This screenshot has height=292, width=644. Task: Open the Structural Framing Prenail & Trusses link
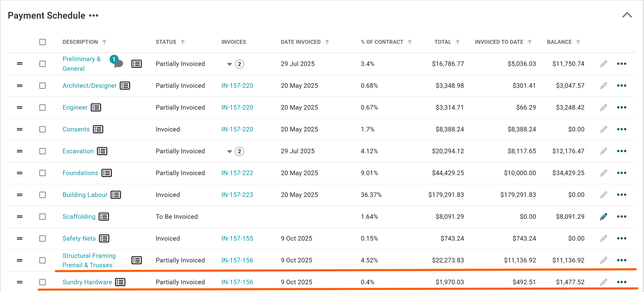pos(89,260)
